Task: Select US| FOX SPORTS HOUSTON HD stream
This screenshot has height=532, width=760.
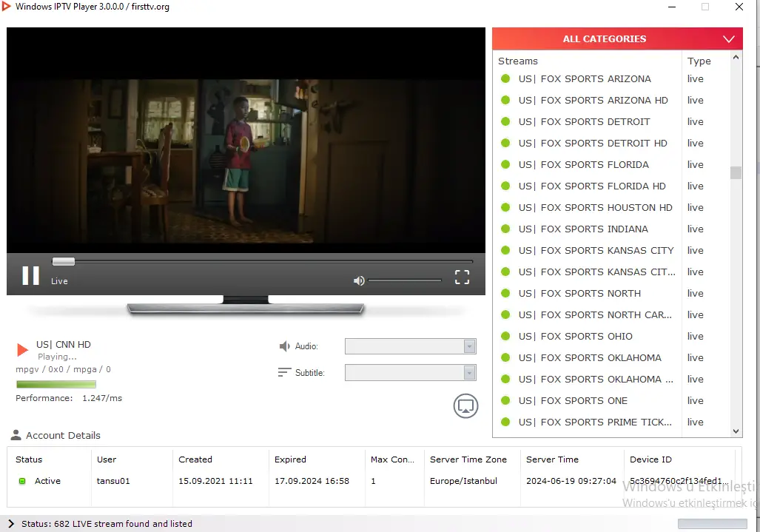Action: [595, 207]
